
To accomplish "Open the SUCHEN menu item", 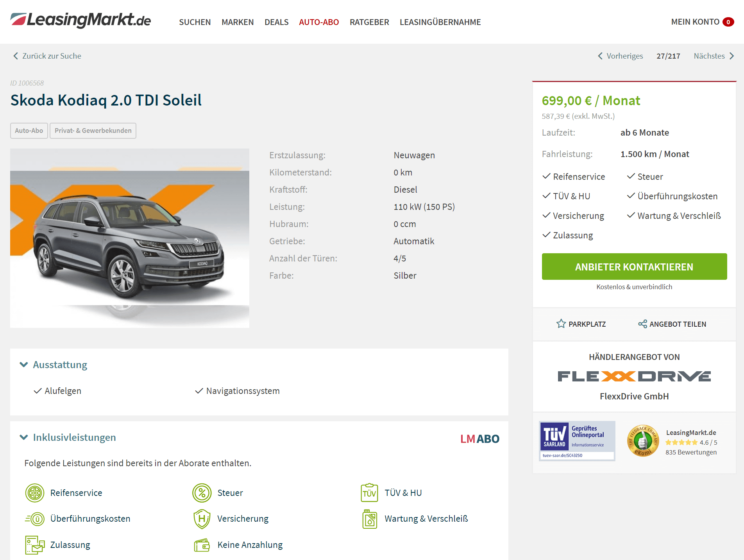I will click(195, 22).
